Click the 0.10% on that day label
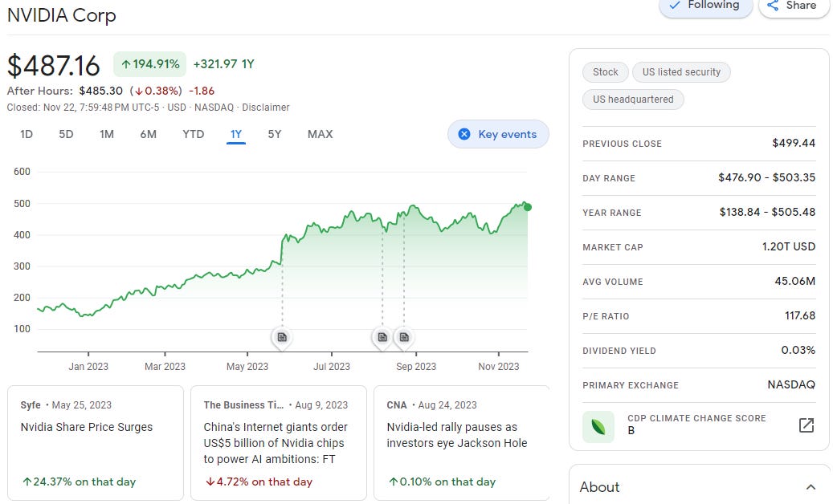This screenshot has height=504, width=833. [x=442, y=482]
